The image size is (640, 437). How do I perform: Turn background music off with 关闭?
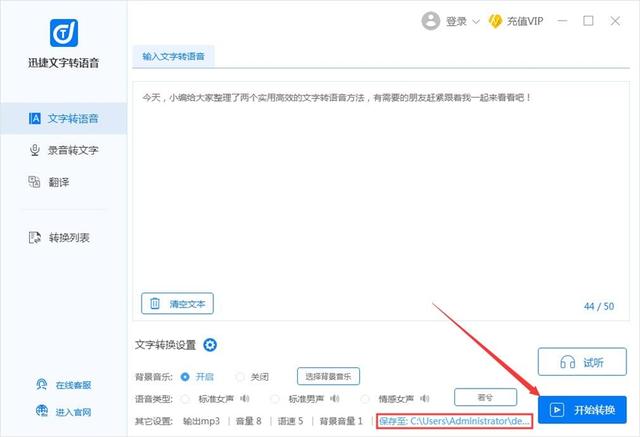(240, 377)
